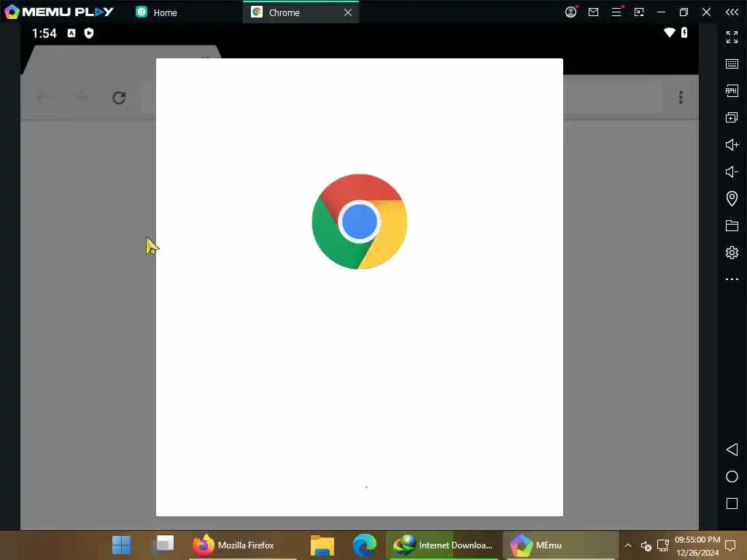Reload the page in Android Chrome
Screen dimensions: 747x560
[119, 98]
